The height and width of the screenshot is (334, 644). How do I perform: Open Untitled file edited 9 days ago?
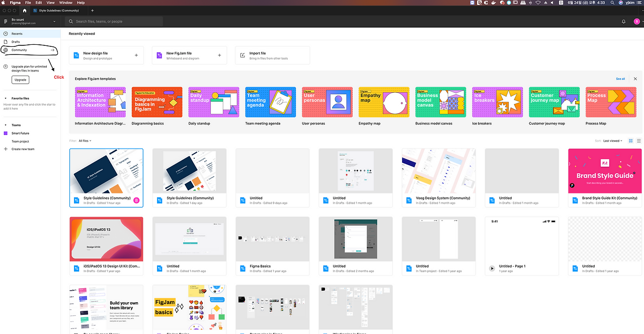272,177
